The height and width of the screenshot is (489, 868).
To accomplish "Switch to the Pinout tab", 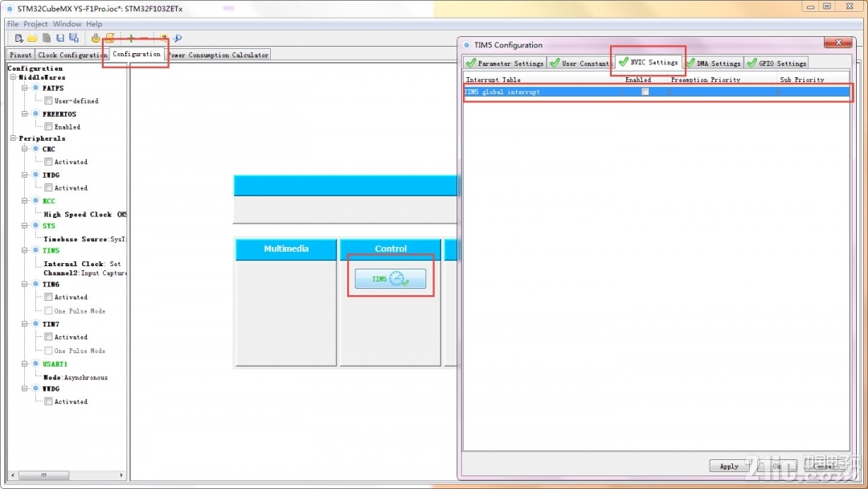I will pyautogui.click(x=20, y=55).
